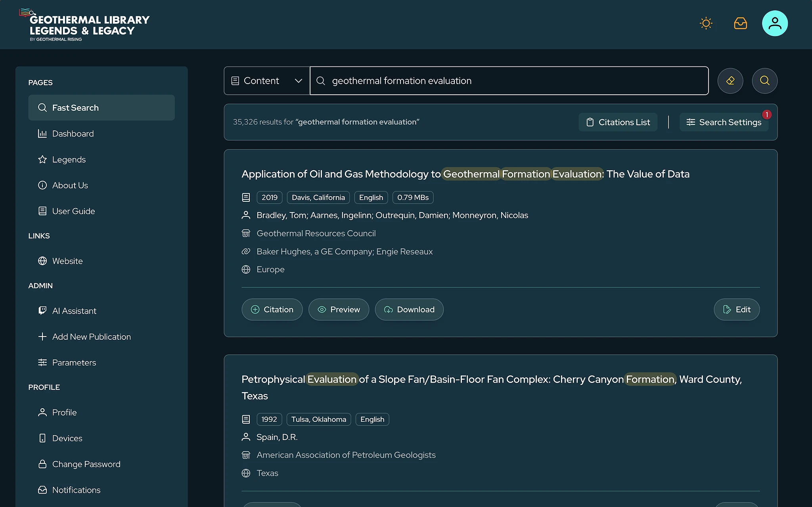Click the Davis, California location tag
This screenshot has height=507, width=812.
point(318,197)
